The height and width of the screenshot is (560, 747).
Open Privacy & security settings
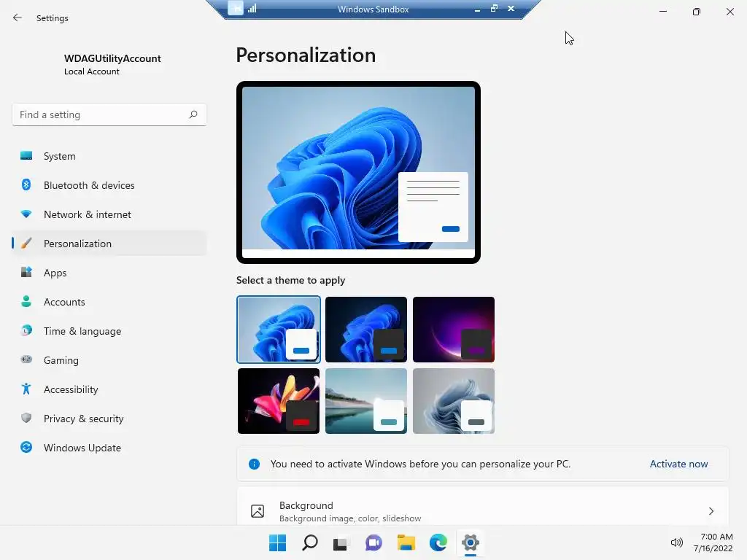pyautogui.click(x=109, y=419)
